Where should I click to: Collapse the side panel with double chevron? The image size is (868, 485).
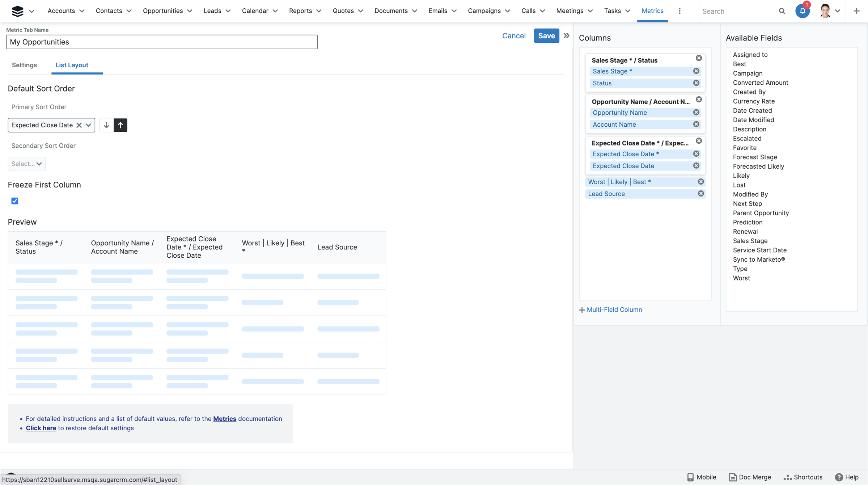click(x=567, y=35)
